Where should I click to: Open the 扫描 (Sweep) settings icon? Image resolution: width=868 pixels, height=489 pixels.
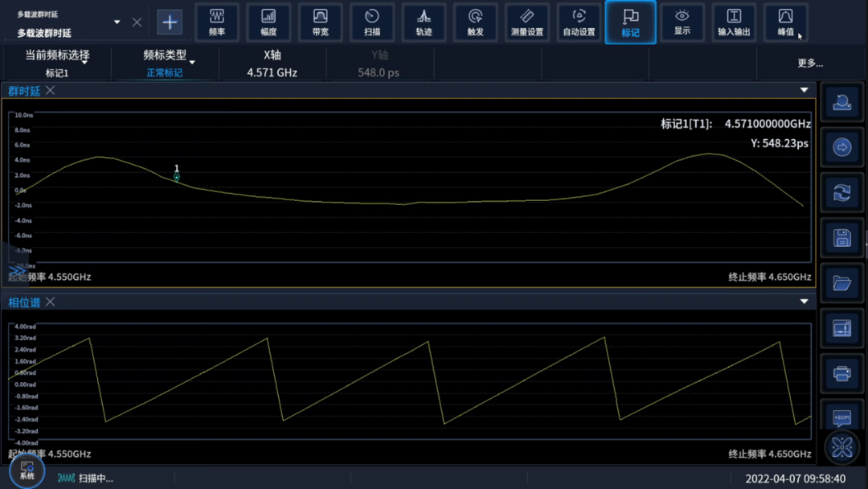[371, 22]
